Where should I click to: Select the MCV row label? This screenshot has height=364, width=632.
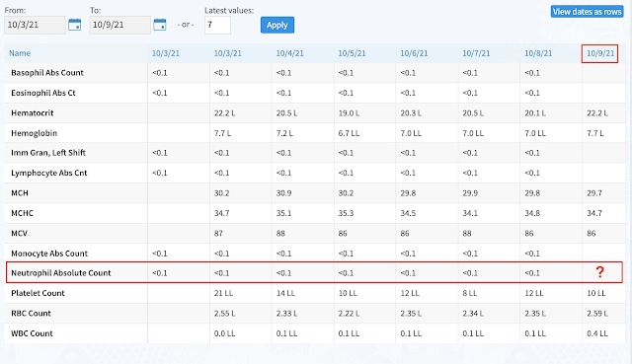click(19, 233)
